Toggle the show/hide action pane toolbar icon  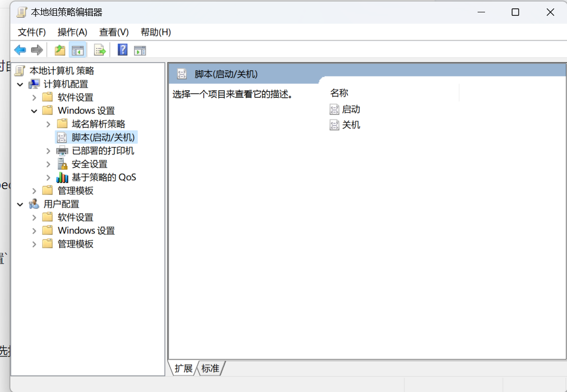140,50
